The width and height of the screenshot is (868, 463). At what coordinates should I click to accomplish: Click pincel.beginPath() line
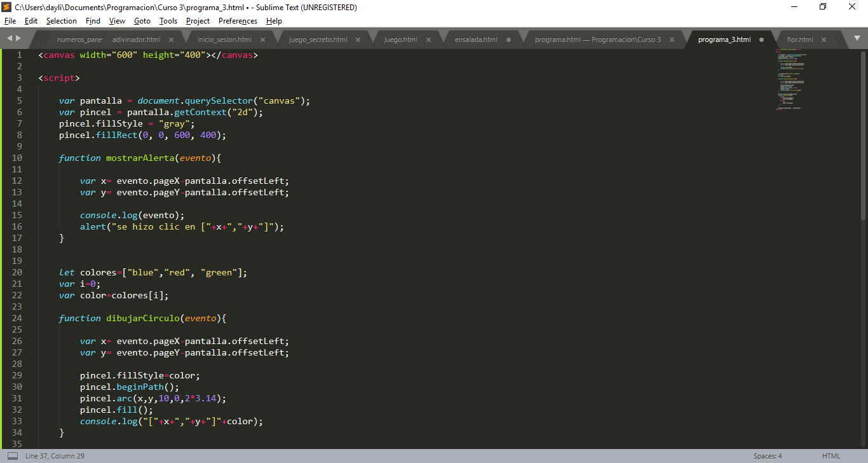130,387
